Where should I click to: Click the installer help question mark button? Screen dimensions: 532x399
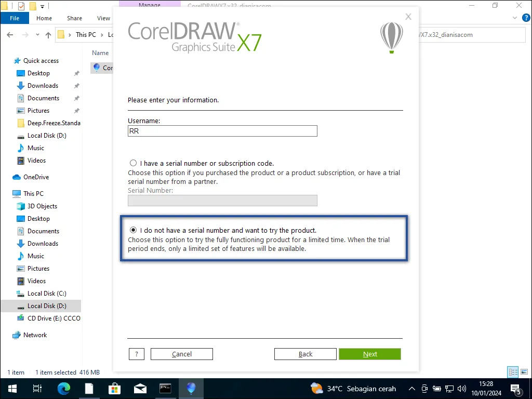tap(136, 354)
